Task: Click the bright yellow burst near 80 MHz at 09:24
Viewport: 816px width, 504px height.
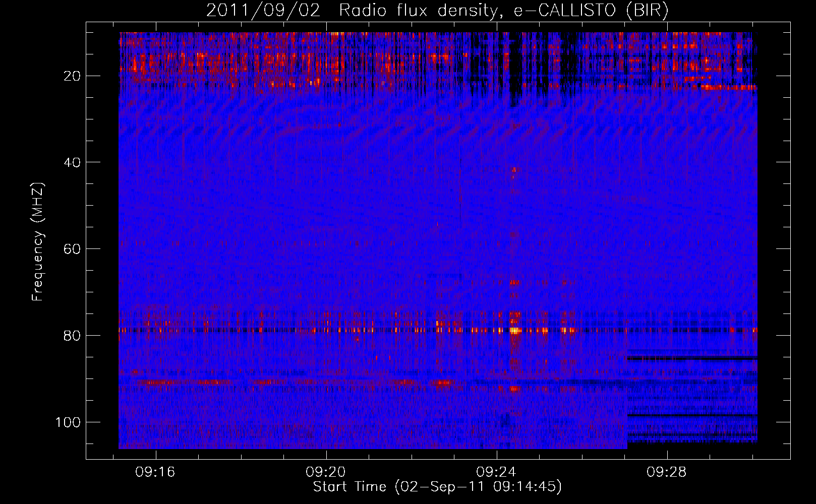Action: point(515,331)
